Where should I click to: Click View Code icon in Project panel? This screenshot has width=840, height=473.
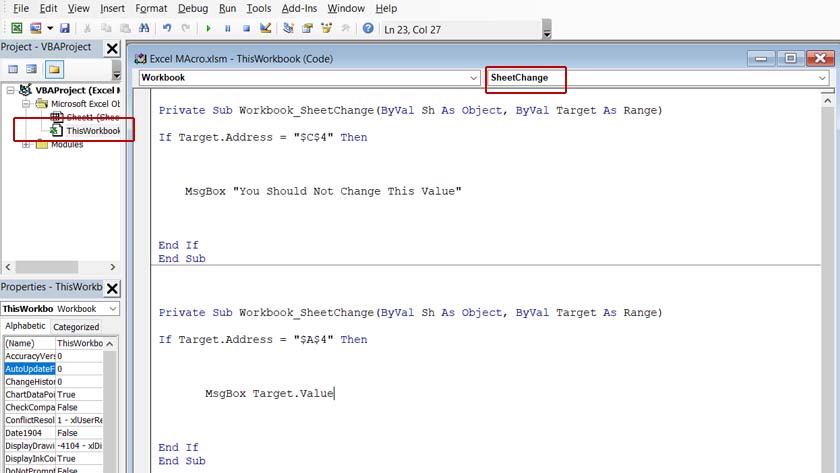tap(13, 69)
